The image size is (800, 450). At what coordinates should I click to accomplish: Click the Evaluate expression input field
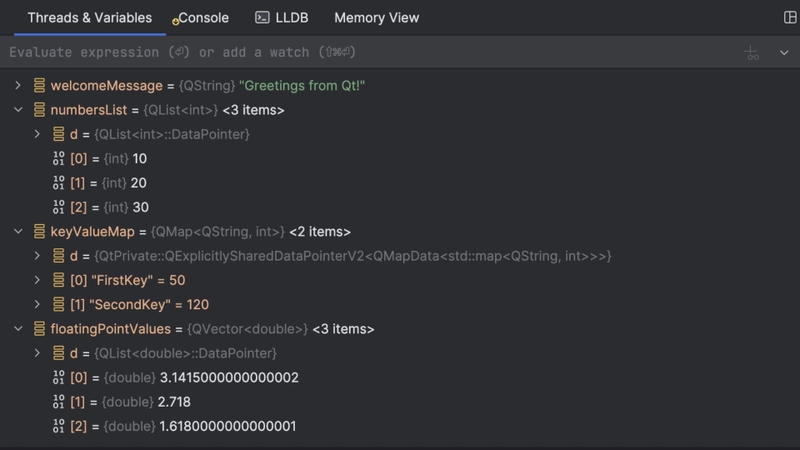coord(360,52)
